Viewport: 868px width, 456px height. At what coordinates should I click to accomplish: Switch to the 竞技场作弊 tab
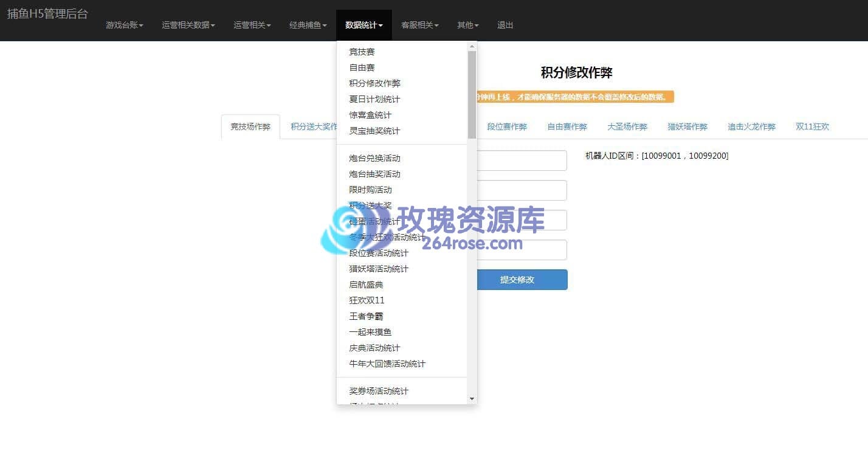pos(250,126)
